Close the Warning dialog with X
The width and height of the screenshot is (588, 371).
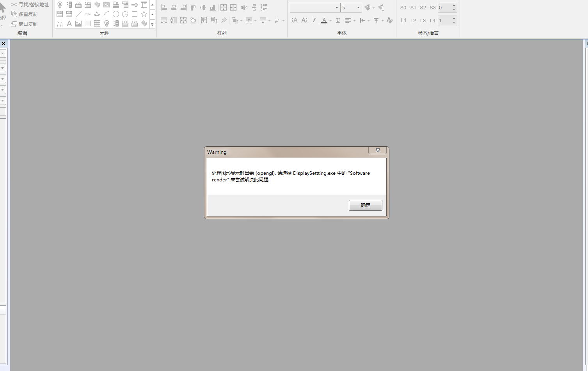pos(377,150)
